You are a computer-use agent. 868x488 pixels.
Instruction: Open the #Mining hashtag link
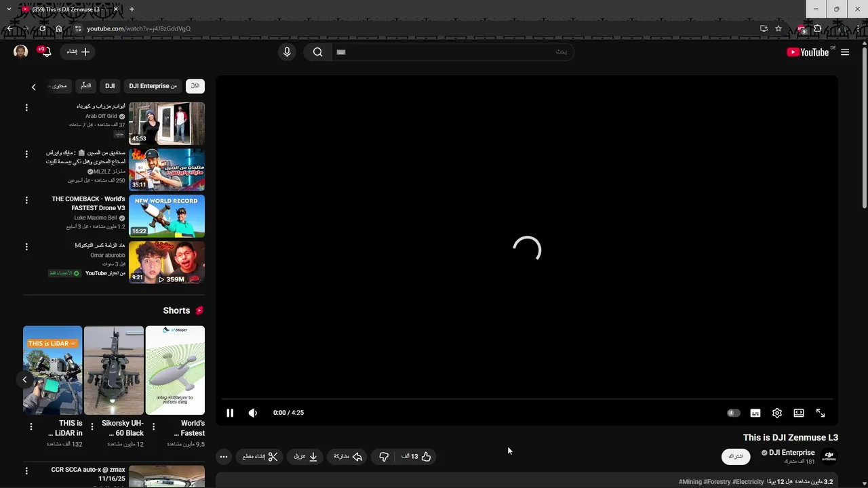tap(690, 482)
